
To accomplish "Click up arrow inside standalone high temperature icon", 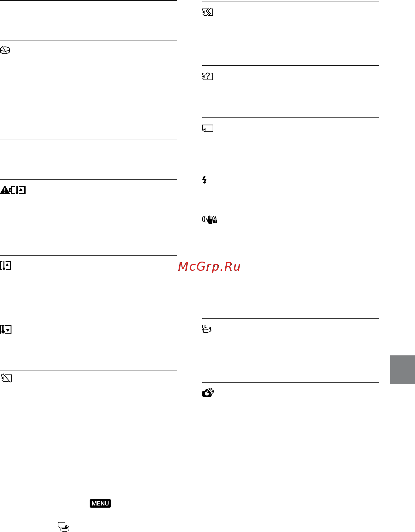I will [8, 264].
